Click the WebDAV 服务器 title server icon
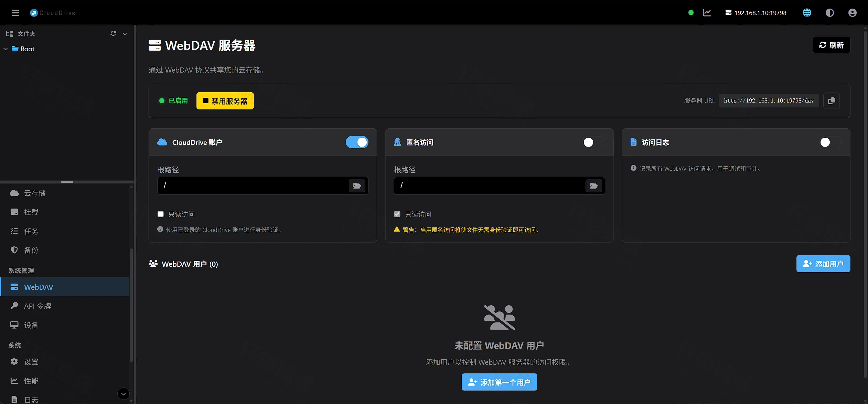 tap(155, 45)
